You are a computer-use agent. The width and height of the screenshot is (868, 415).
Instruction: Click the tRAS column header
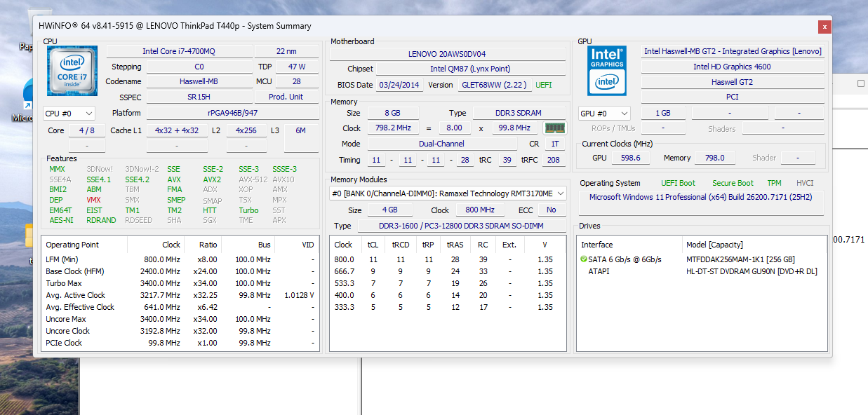[x=455, y=245]
